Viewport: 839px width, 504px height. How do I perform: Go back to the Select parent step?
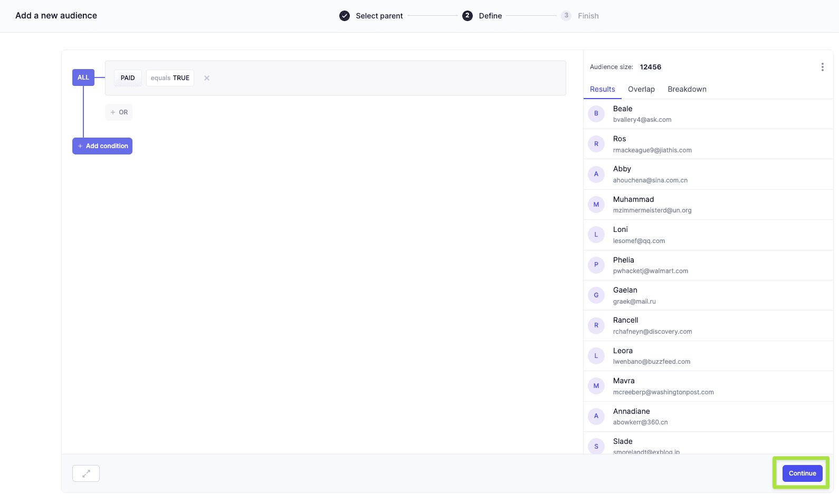click(x=379, y=16)
